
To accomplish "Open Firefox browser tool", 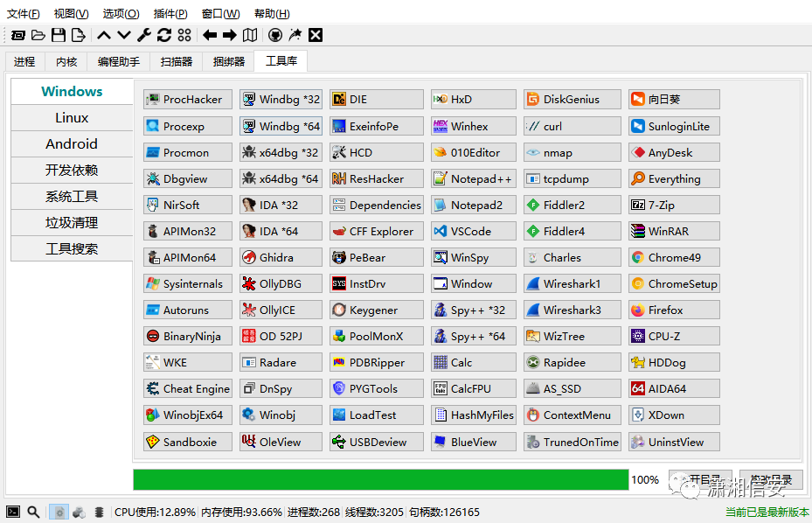I will pyautogui.click(x=674, y=310).
